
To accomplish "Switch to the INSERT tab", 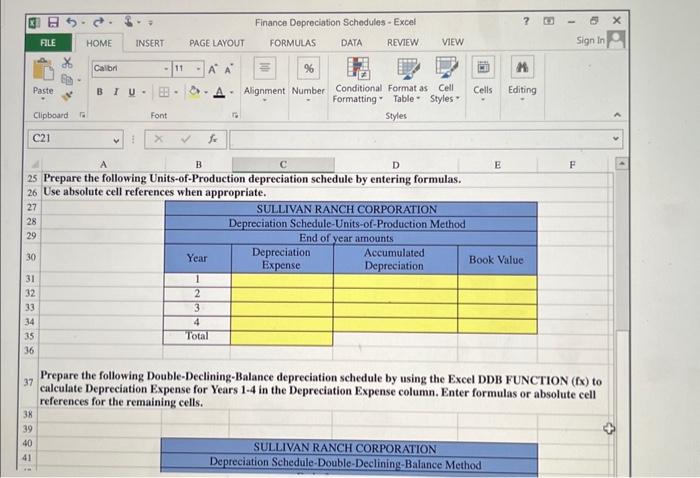I will 150,43.
